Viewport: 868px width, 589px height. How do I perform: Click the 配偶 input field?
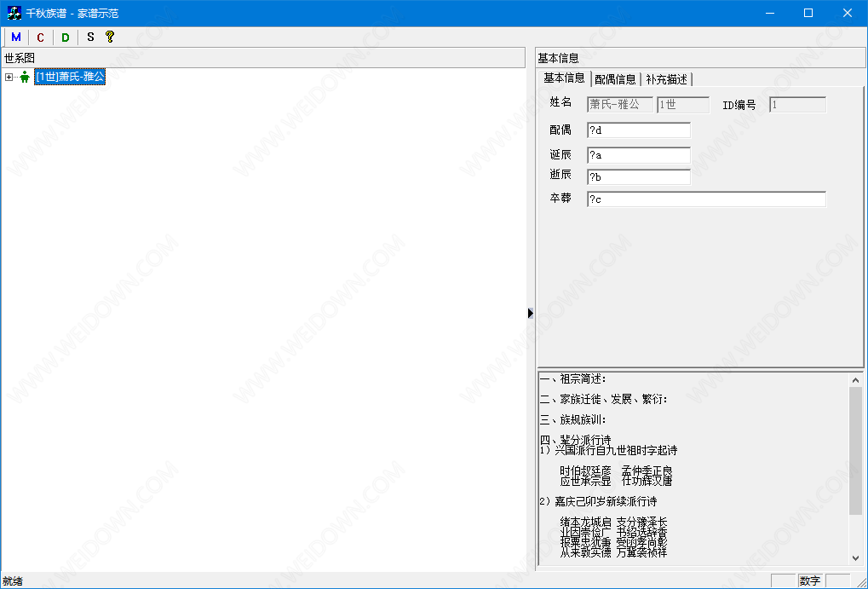(x=639, y=130)
